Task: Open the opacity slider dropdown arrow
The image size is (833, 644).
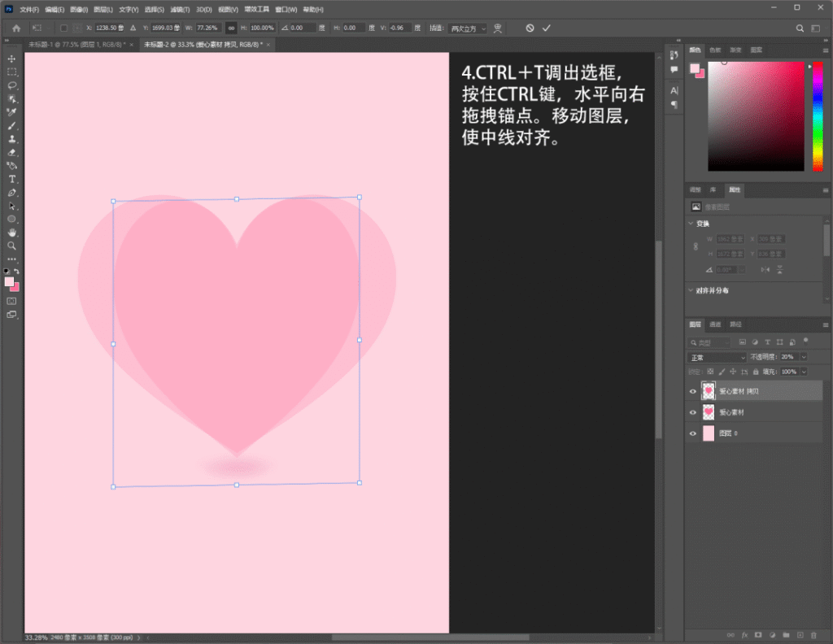Action: click(x=803, y=357)
